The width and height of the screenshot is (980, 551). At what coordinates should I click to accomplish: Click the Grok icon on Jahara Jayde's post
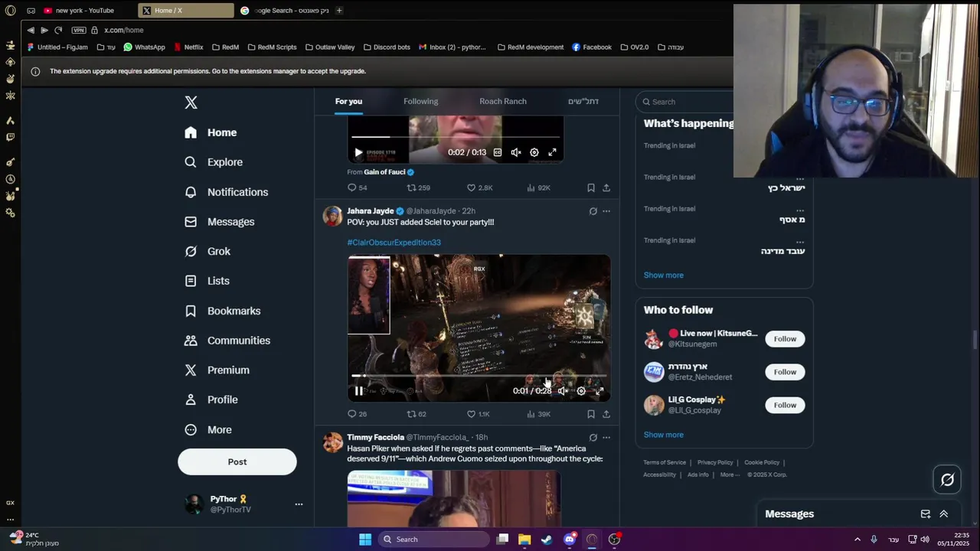[593, 211]
